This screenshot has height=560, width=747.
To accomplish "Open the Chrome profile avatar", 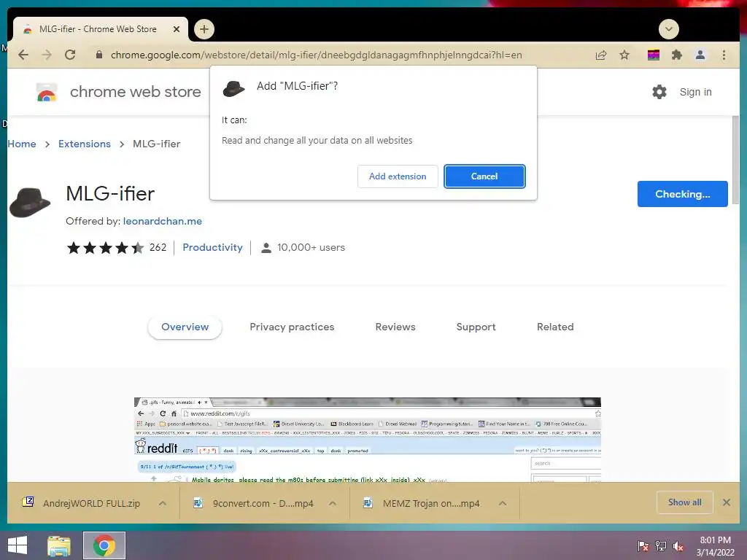I will 700,55.
